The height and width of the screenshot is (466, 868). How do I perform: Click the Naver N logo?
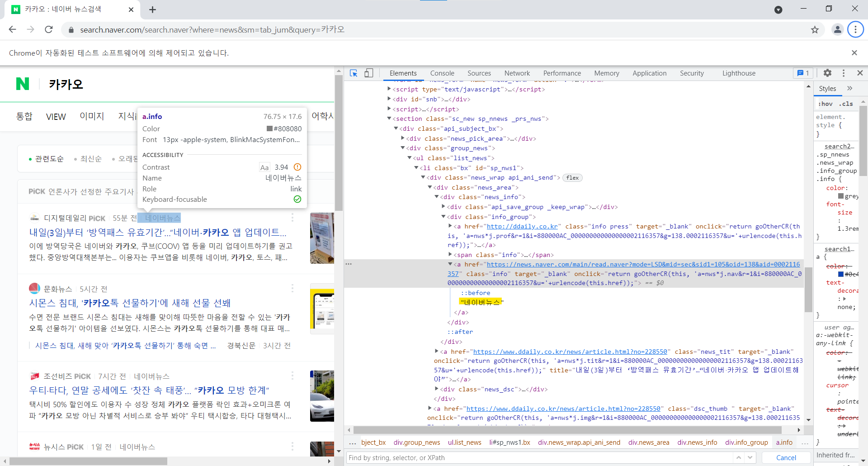pyautogui.click(x=23, y=84)
